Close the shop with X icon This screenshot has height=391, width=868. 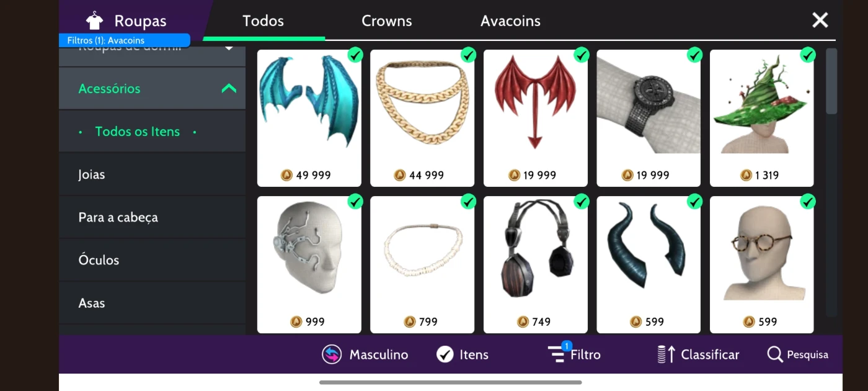820,20
